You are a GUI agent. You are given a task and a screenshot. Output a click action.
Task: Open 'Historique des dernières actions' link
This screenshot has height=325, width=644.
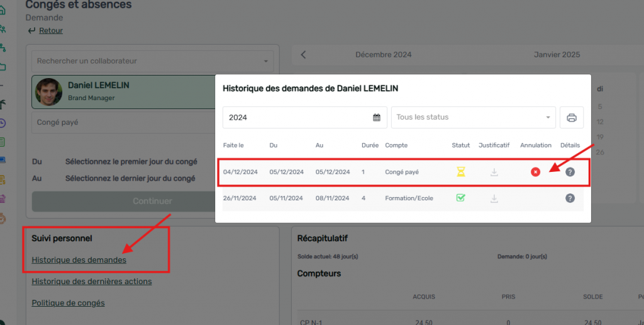[x=91, y=282]
